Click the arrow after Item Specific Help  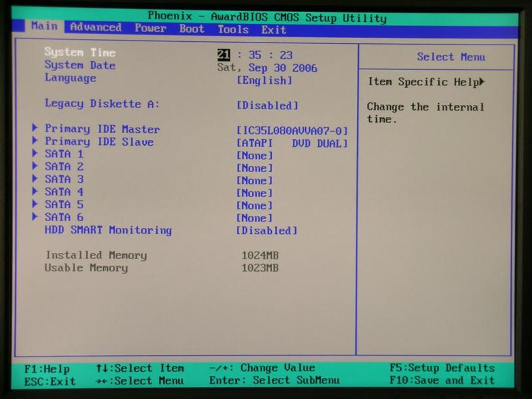click(482, 82)
